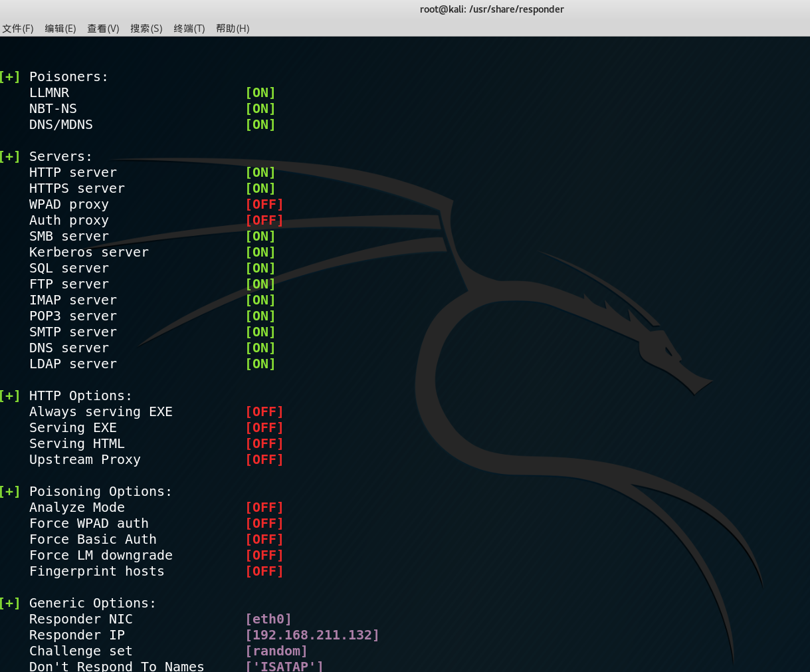Select the LDAP server line

click(73, 364)
